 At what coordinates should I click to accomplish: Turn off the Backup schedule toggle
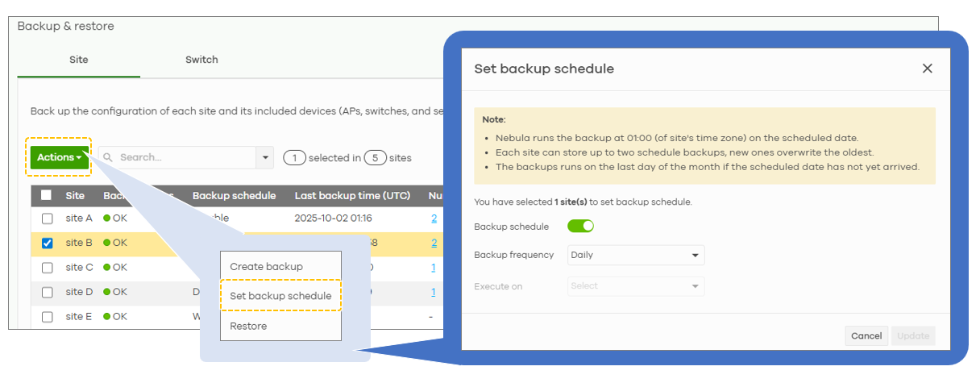pos(580,227)
